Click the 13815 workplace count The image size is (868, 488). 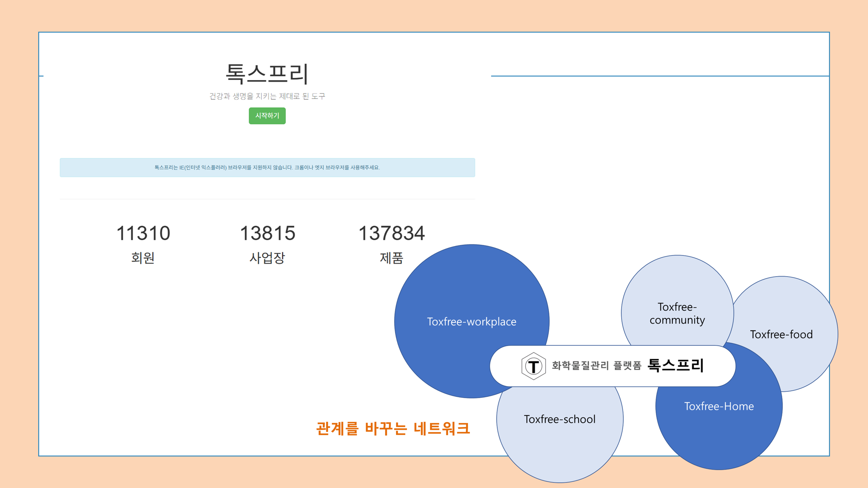[267, 233]
